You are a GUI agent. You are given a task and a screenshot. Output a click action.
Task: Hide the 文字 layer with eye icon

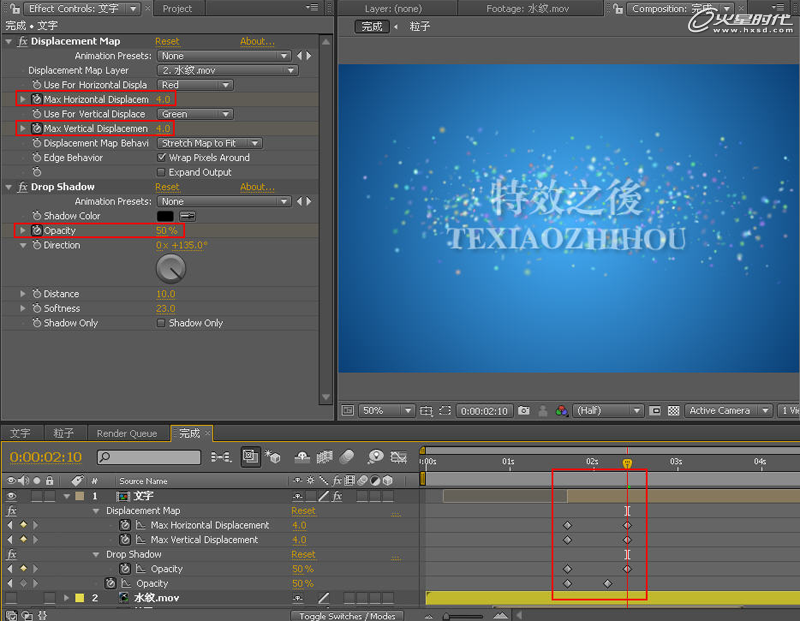12,496
